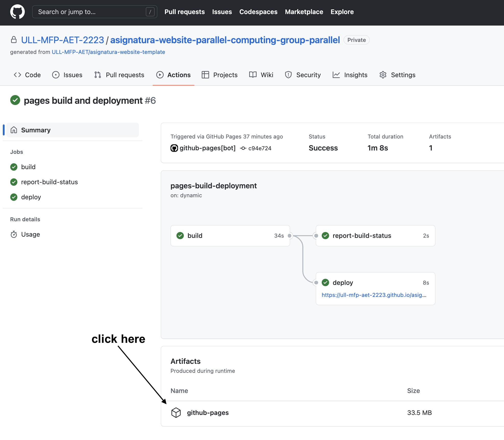Expand the deploy node showing 8s duration
This screenshot has height=440, width=504.
(x=375, y=283)
